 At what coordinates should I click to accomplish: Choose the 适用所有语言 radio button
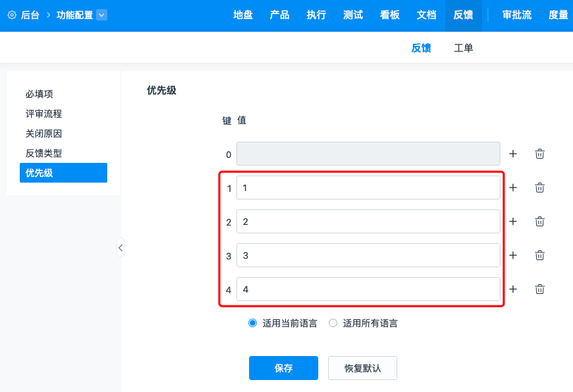333,324
